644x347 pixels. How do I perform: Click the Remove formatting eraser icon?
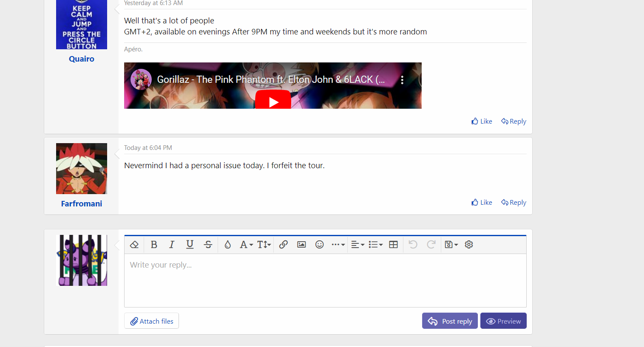point(134,245)
